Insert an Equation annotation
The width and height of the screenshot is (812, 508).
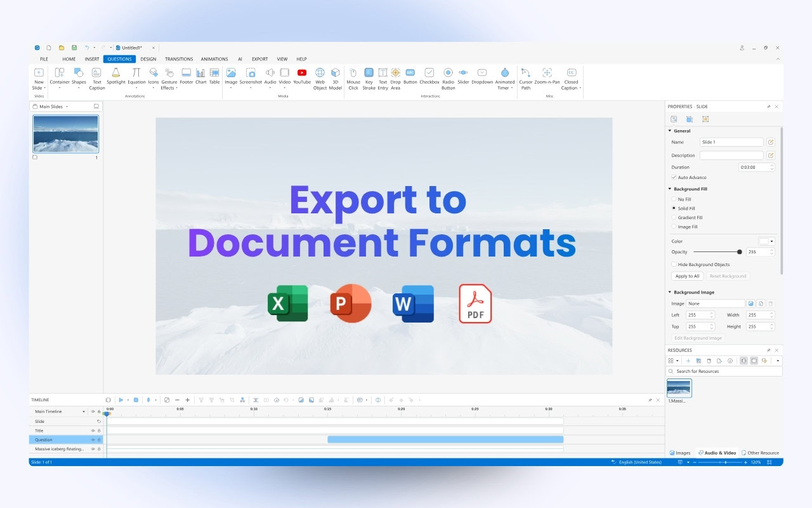pos(136,77)
